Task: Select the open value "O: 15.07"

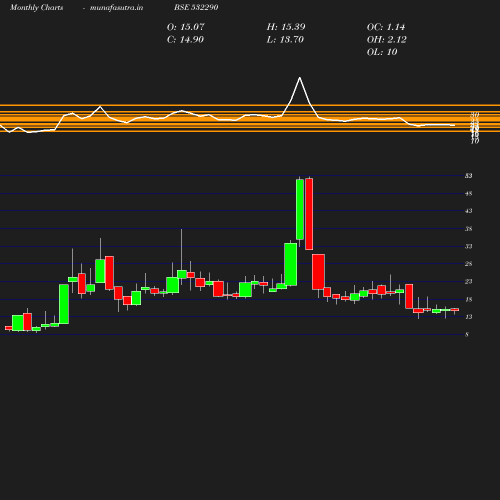Action: click(x=185, y=27)
